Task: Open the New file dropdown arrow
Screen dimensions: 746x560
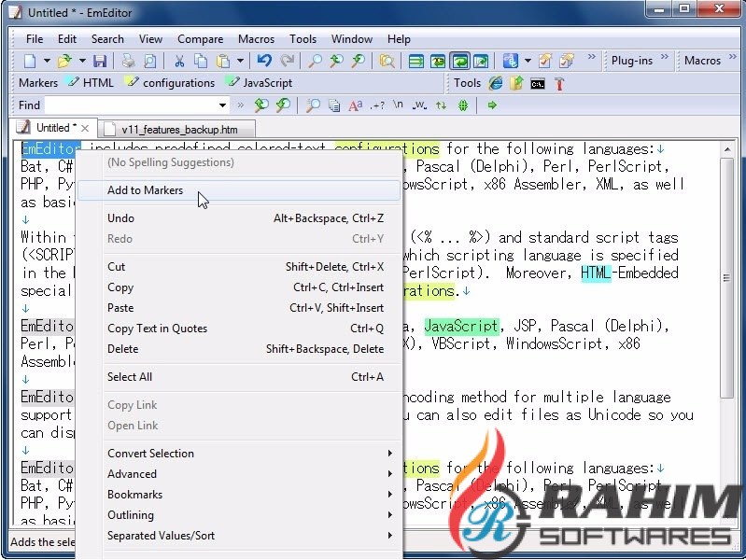Action: point(47,61)
